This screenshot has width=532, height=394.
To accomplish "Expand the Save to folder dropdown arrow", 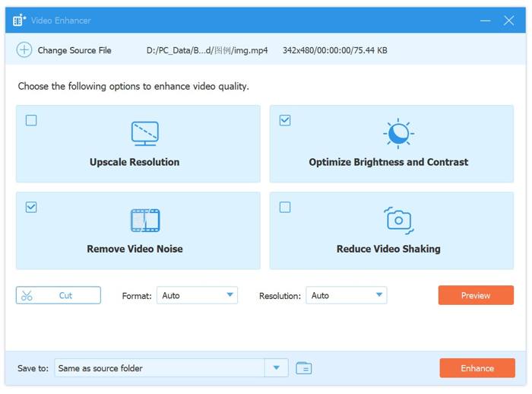I will click(276, 368).
